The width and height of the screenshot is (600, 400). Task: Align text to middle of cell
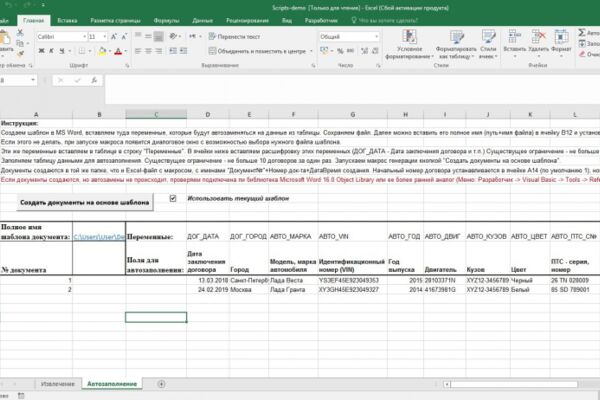(148, 36)
